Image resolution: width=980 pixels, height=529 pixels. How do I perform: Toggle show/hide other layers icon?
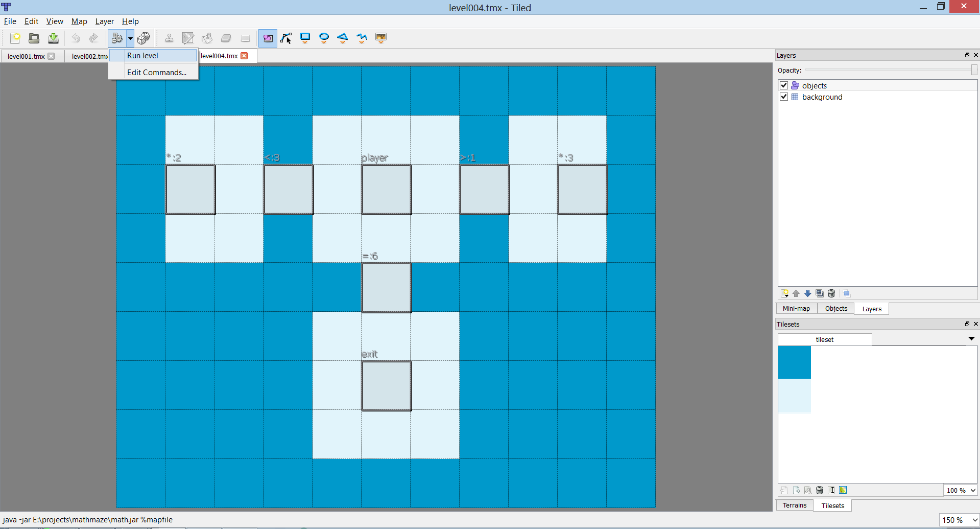click(x=847, y=293)
